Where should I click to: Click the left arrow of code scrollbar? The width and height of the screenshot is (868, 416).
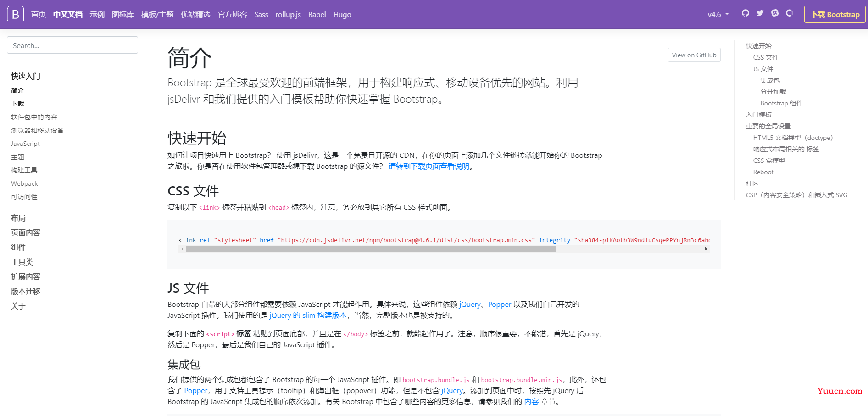pos(182,249)
